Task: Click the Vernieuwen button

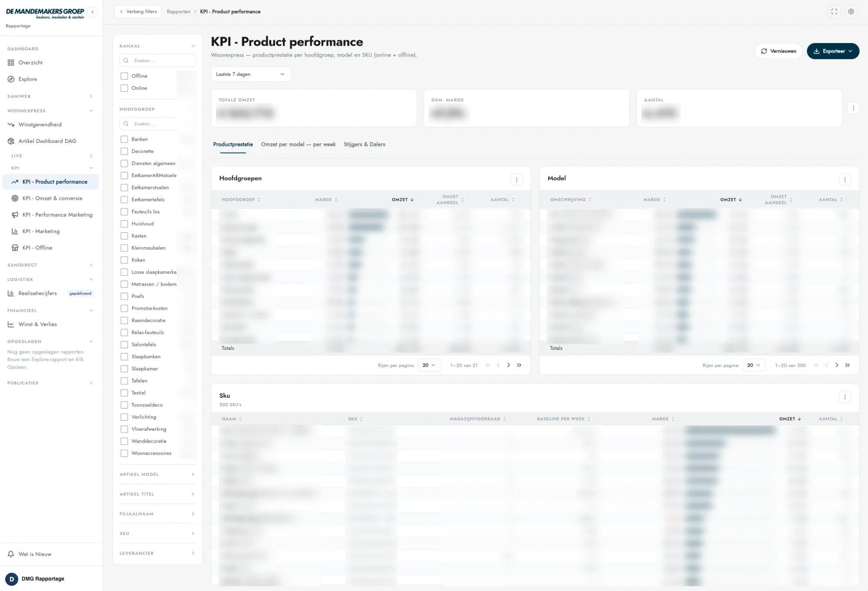Action: [x=779, y=51]
